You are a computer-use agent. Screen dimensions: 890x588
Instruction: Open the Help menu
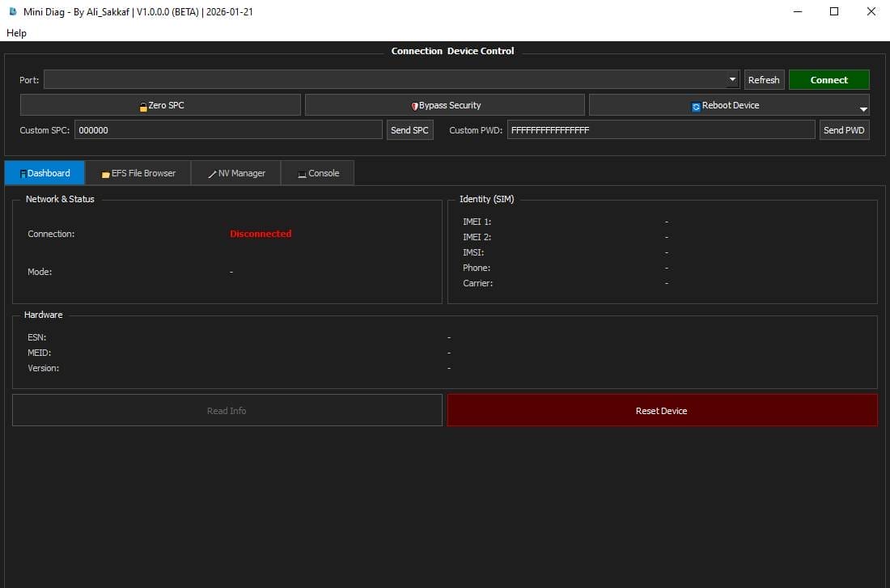pos(16,33)
